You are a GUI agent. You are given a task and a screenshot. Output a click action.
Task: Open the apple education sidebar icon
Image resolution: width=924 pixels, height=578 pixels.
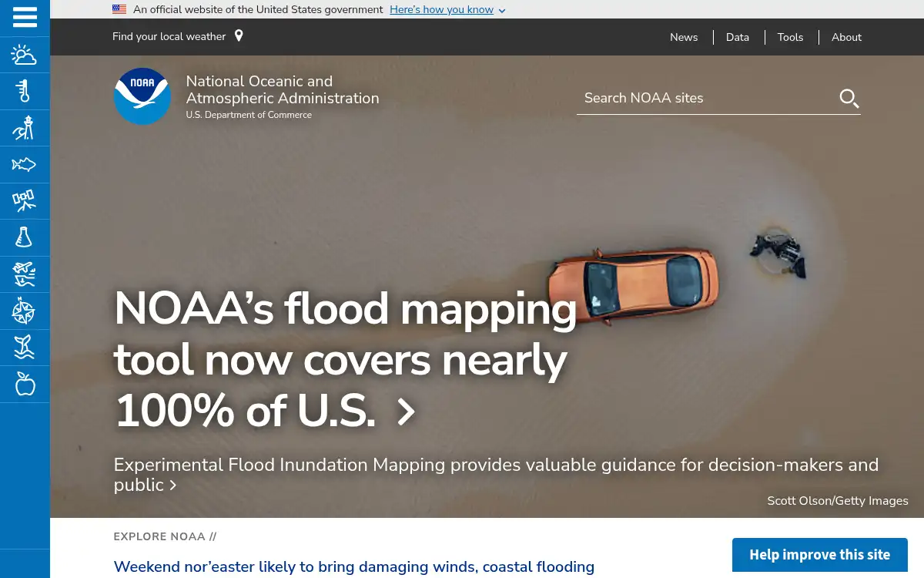[25, 384]
